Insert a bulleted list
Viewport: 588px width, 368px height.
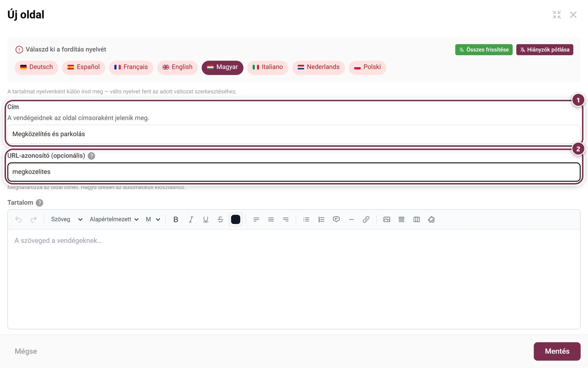point(306,220)
